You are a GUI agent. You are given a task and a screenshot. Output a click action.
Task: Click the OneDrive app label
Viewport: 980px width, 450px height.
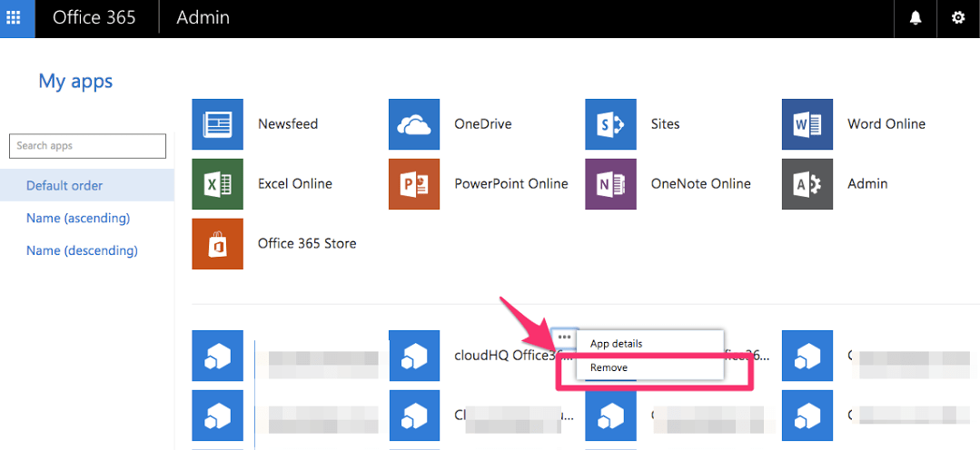click(483, 124)
